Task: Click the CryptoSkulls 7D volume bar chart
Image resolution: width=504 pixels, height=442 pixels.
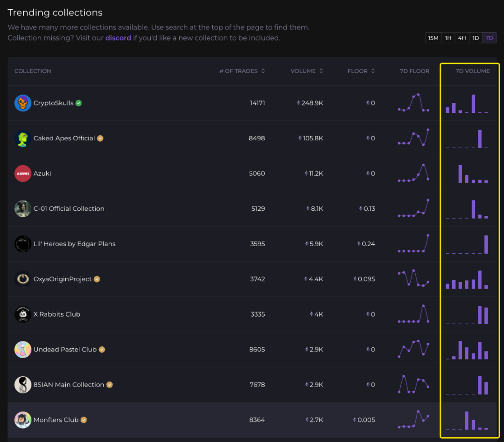Action: coord(467,104)
